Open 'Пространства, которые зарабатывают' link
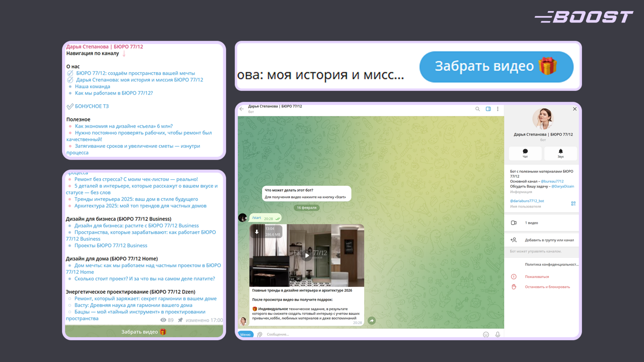The width and height of the screenshot is (644, 362). [x=141, y=236]
